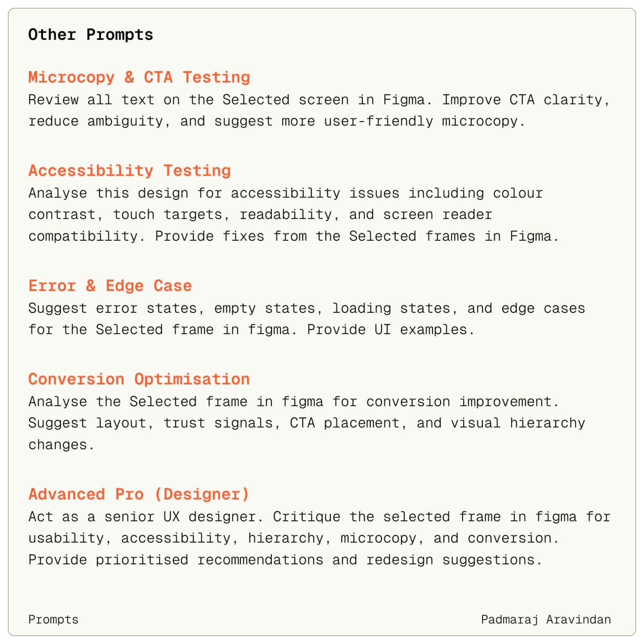
Task: Open the 'Conversion Optimisation' heading
Action: click(x=139, y=379)
